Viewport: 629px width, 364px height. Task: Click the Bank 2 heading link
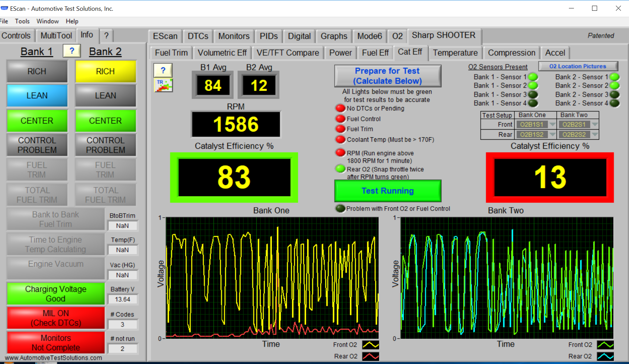tap(105, 51)
